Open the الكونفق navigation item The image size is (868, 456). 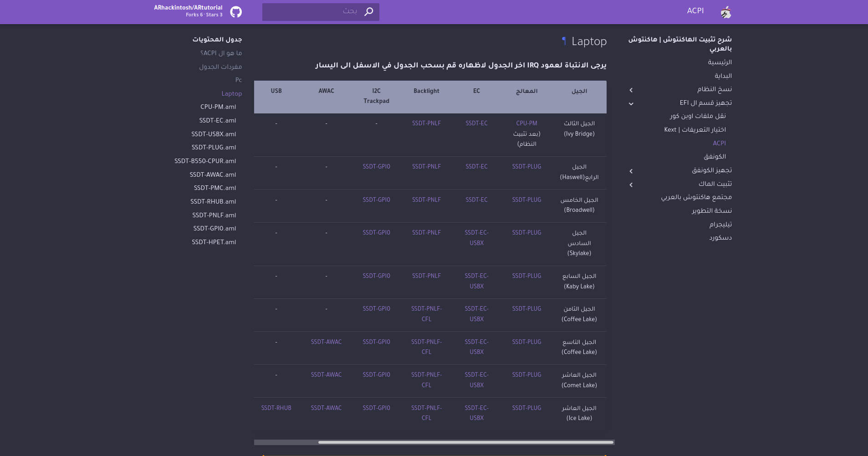pos(715,157)
